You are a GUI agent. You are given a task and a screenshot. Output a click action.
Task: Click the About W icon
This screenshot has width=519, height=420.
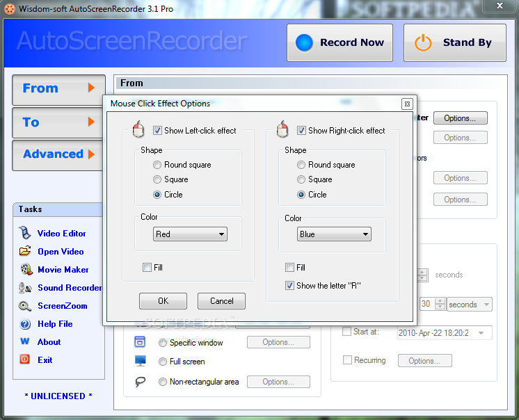(25, 341)
